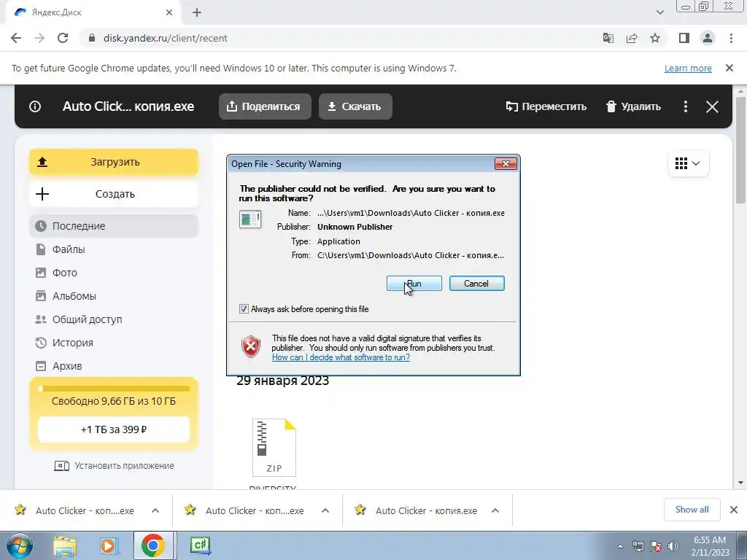Uncheck Always ask before opening this file
The width and height of the screenshot is (747, 560).
(244, 309)
